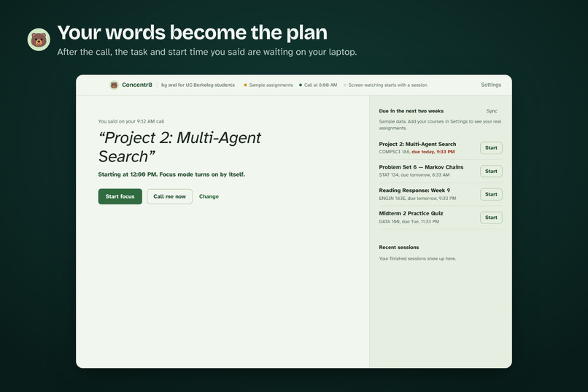Click "After the call, the task and start time" subtitle
Image resolution: width=588 pixels, height=392 pixels.
[x=207, y=52]
